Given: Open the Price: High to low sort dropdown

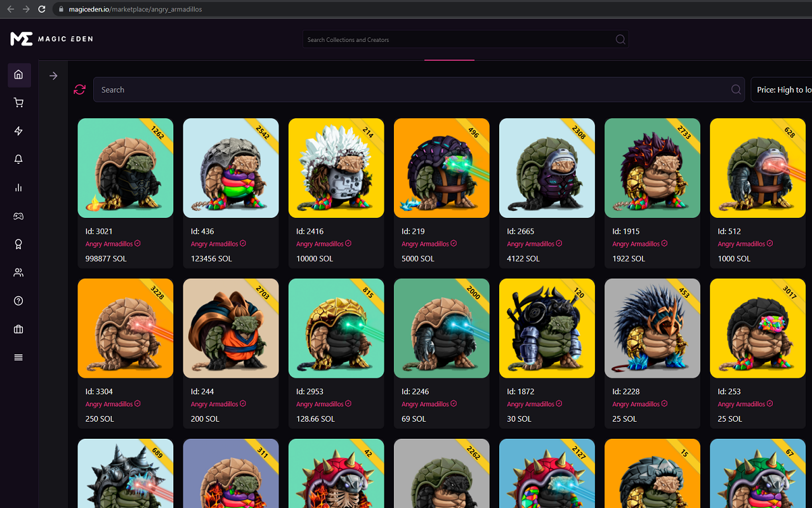Looking at the screenshot, I should point(785,89).
